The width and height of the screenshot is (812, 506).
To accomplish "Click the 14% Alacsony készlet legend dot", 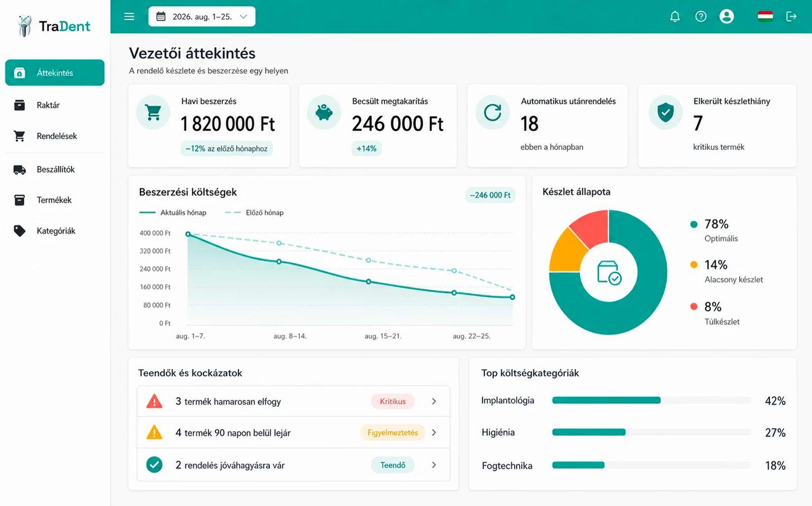I will (x=694, y=264).
